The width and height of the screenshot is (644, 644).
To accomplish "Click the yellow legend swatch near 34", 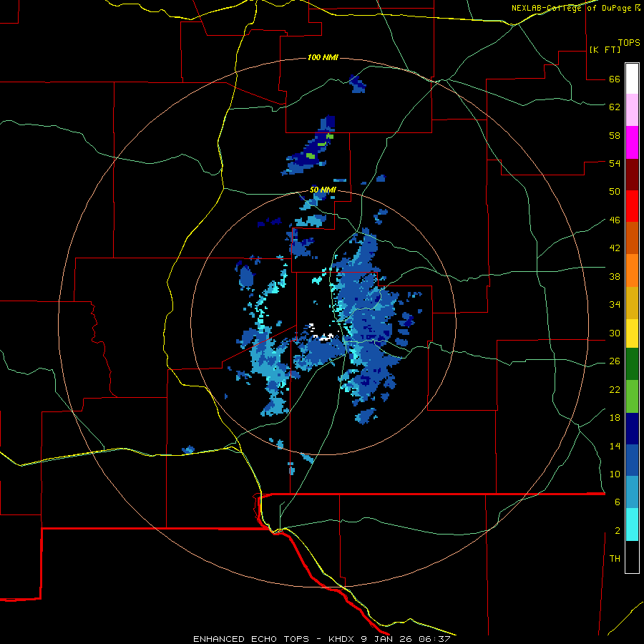I will [x=632, y=333].
